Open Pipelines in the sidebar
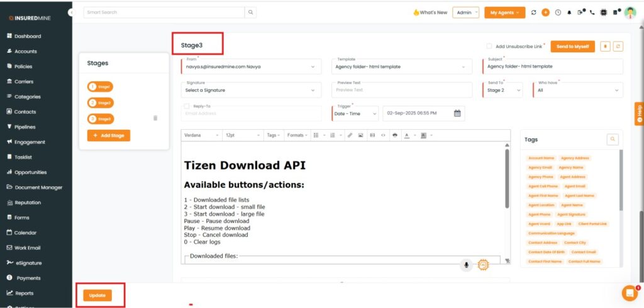 coord(25,127)
